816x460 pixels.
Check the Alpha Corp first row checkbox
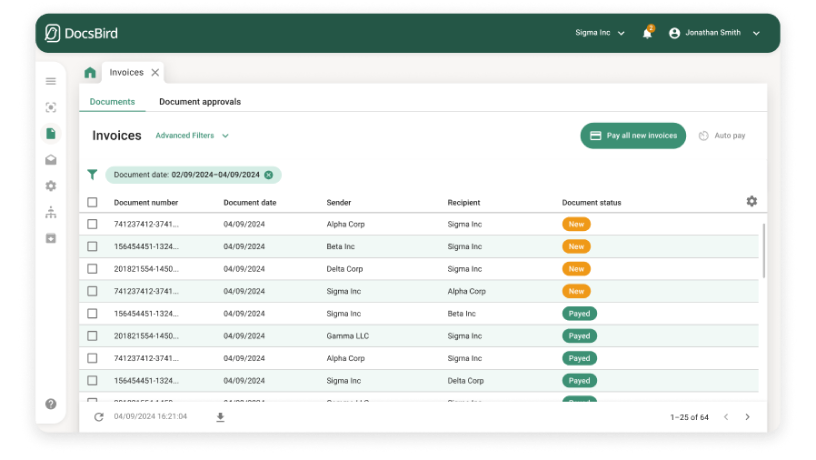[x=92, y=224]
